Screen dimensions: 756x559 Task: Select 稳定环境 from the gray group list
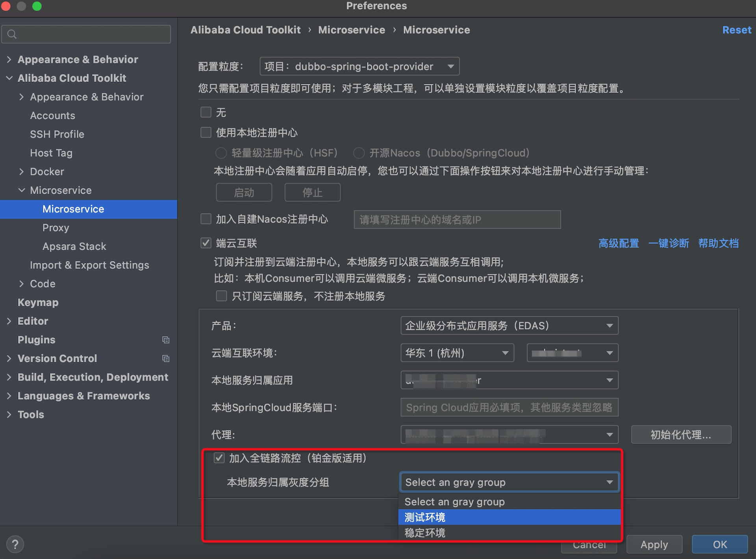425,533
